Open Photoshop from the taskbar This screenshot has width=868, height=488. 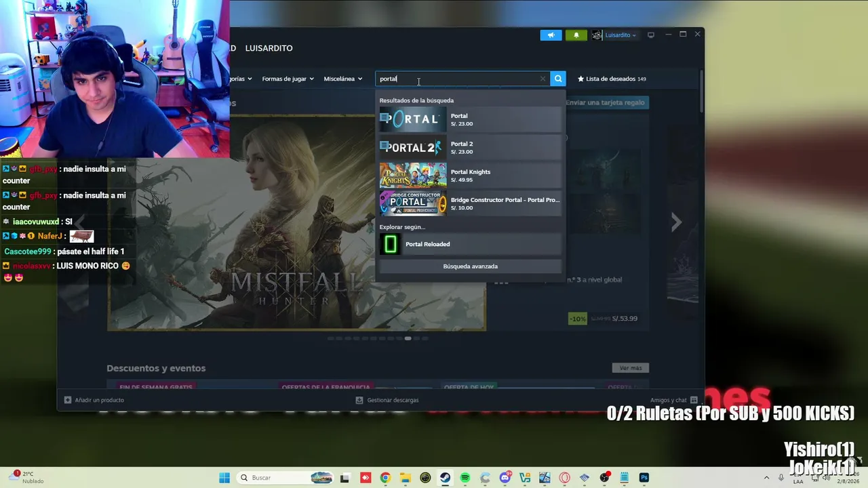pos(644,478)
